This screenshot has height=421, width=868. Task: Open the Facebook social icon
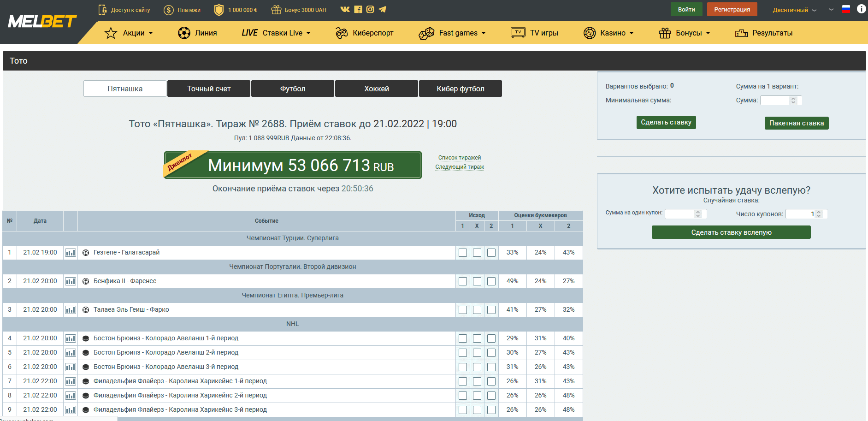coord(358,9)
